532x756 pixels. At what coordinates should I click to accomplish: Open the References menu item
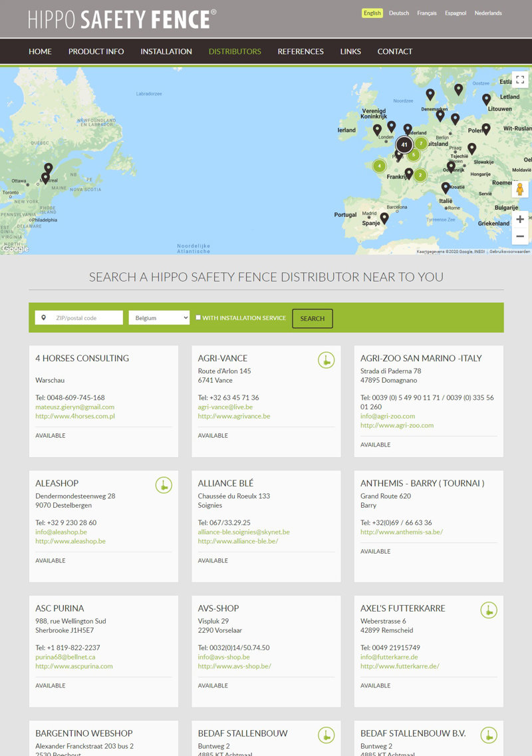301,51
